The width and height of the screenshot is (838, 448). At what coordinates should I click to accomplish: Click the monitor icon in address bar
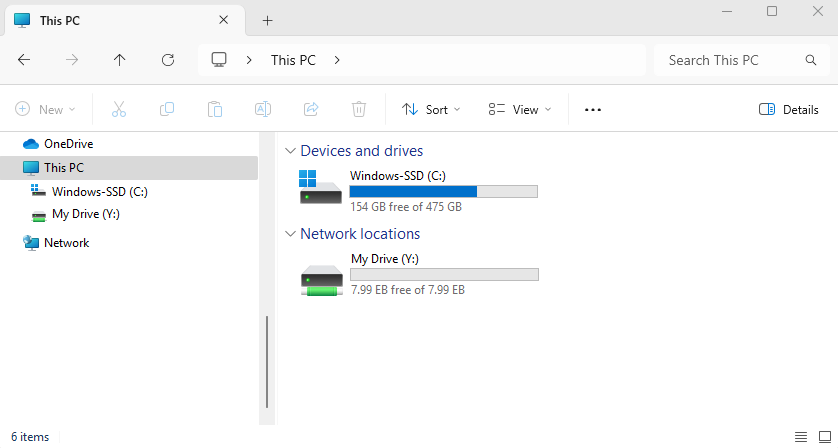[219, 59]
